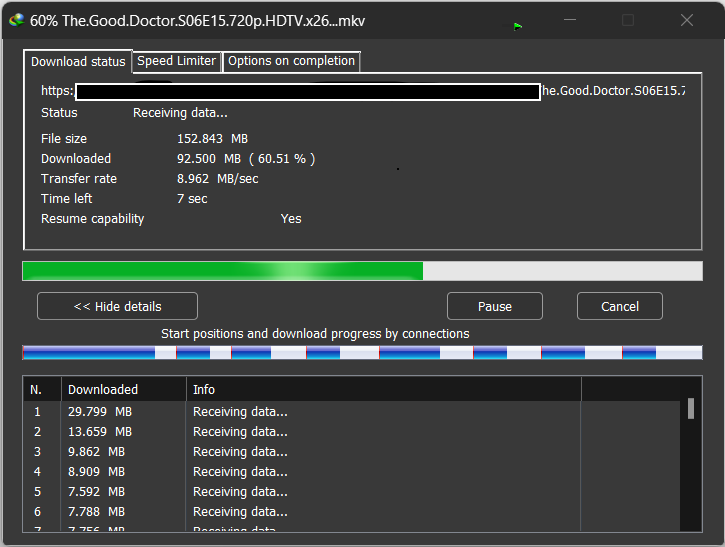Select connection row with 7.592 MB
Image resolution: width=725 pixels, height=547 pixels.
(x=352, y=492)
